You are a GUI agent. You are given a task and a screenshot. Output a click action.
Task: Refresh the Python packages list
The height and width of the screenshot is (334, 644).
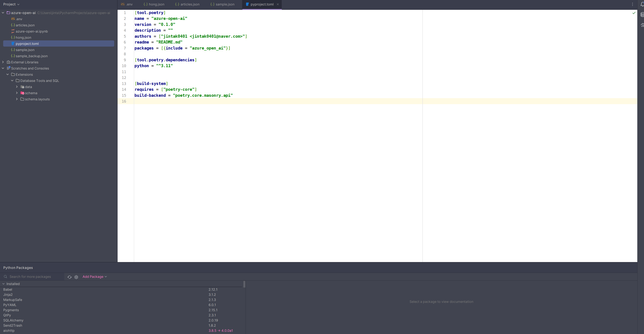coord(70,277)
